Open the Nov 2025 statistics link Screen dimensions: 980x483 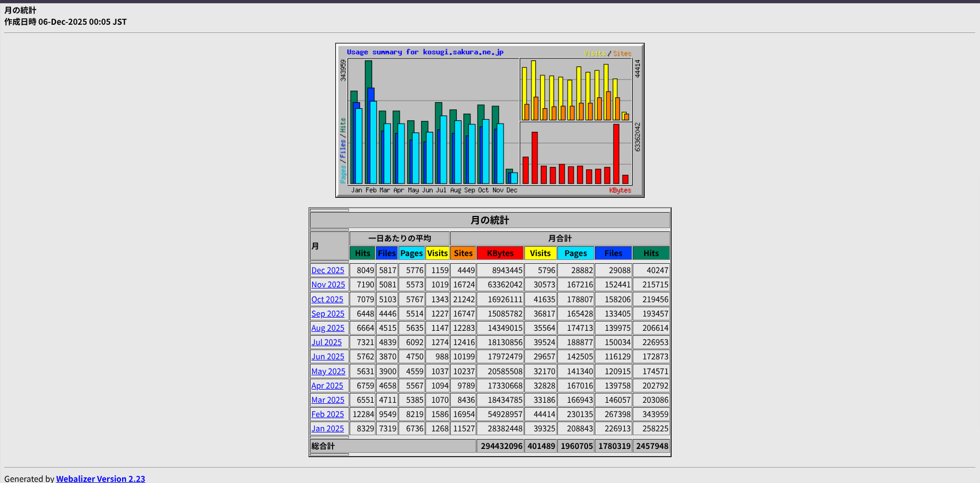(328, 285)
